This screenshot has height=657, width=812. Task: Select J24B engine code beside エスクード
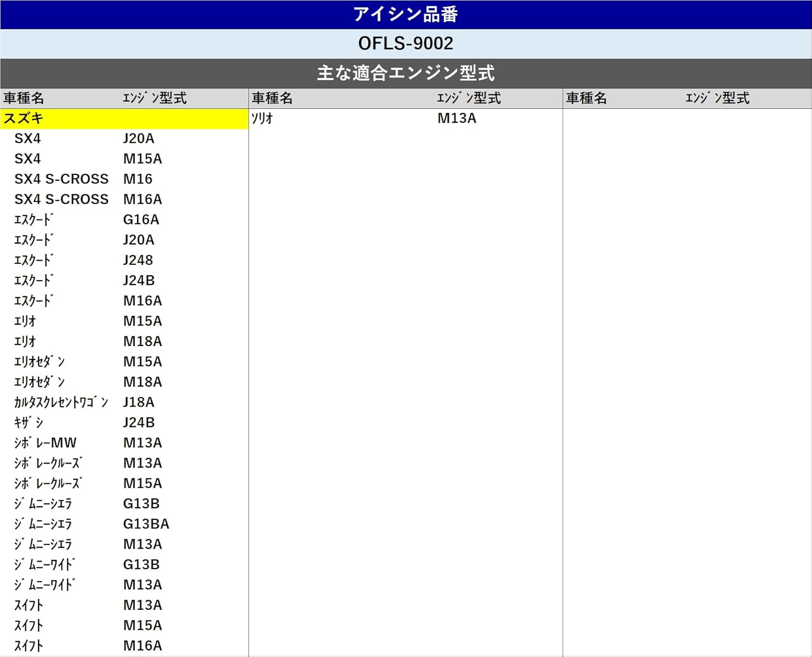pyautogui.click(x=139, y=281)
